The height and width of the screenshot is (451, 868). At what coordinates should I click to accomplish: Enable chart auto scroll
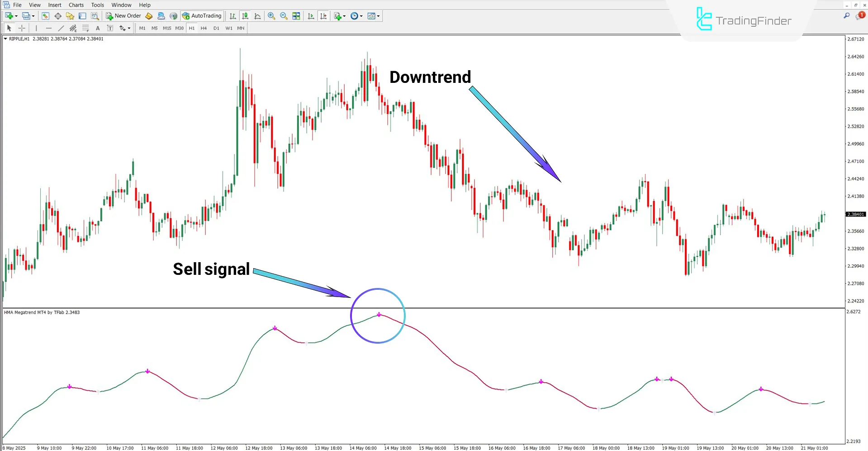[311, 15]
